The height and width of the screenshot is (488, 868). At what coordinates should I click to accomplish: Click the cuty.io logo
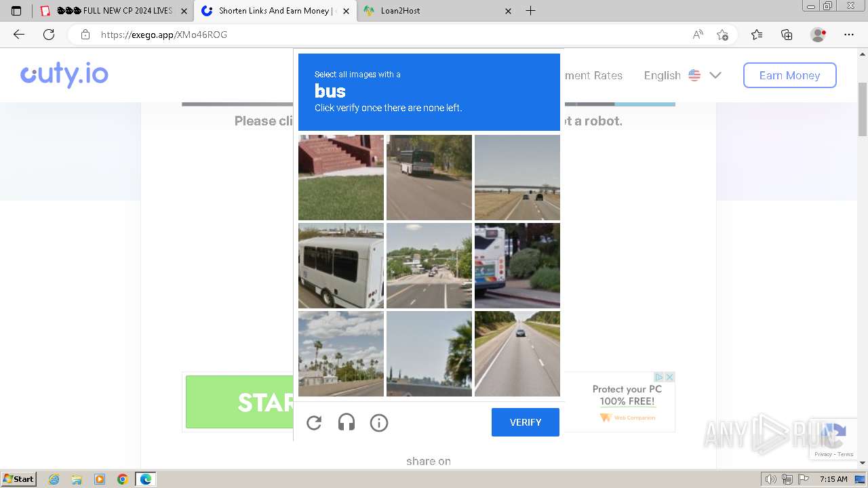pos(64,75)
